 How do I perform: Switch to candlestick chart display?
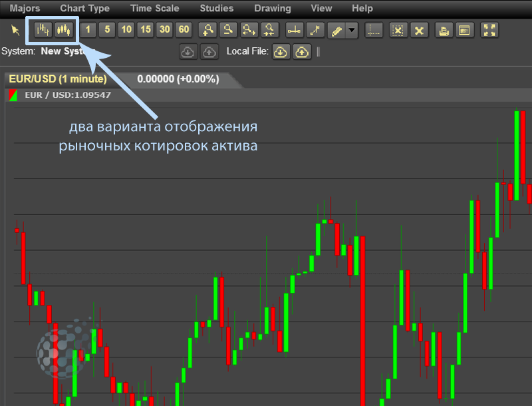pyautogui.click(x=64, y=30)
